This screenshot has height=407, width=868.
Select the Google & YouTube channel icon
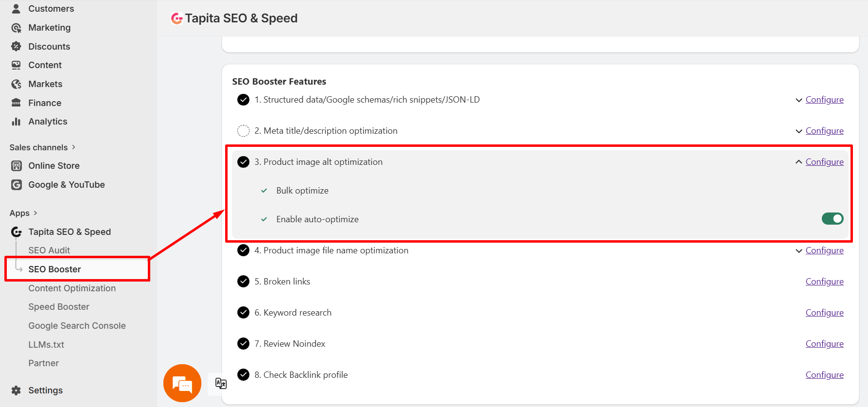click(x=16, y=184)
